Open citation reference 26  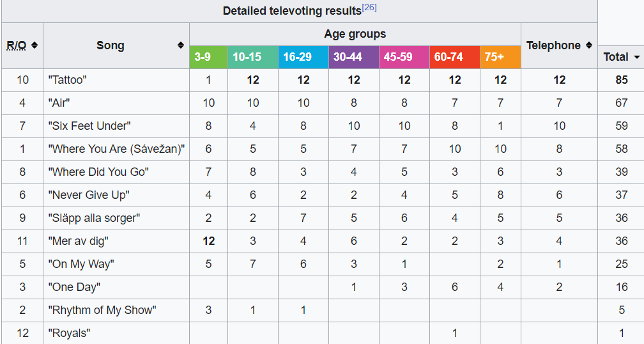(371, 8)
